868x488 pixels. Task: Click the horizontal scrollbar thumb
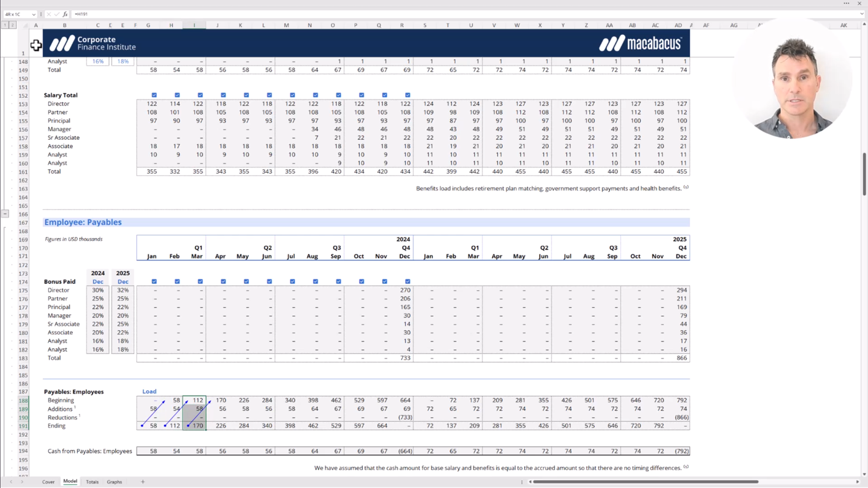(x=645, y=482)
